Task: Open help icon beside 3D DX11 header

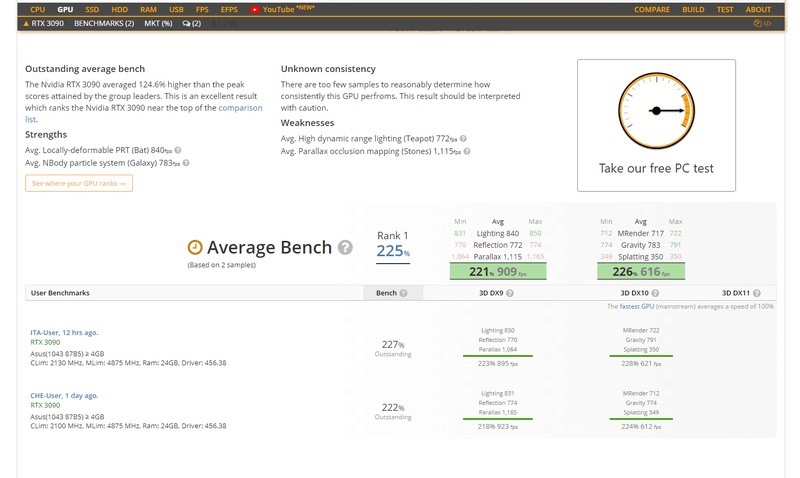Action: pos(757,293)
